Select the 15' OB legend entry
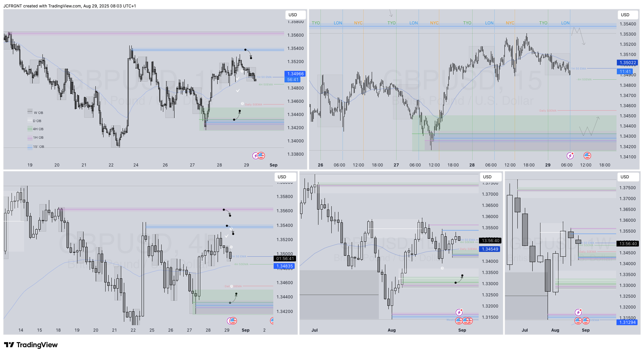Screen dimensions: 644x355 [x=36, y=147]
